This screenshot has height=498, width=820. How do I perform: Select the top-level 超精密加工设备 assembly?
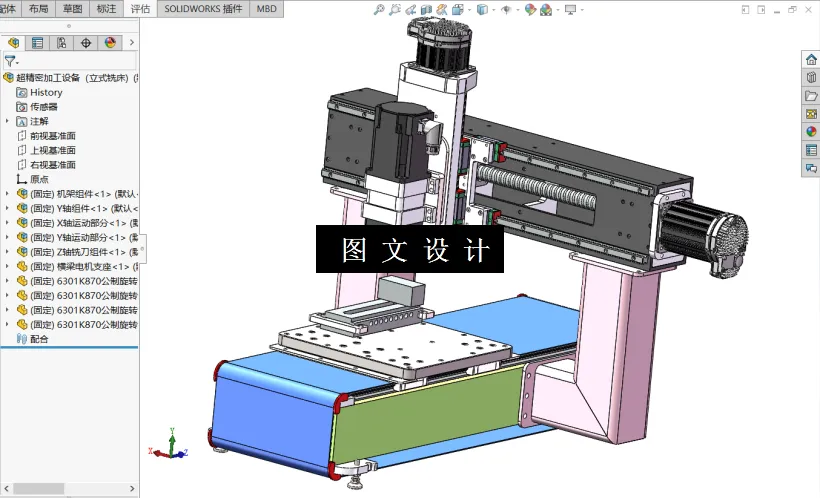70,78
